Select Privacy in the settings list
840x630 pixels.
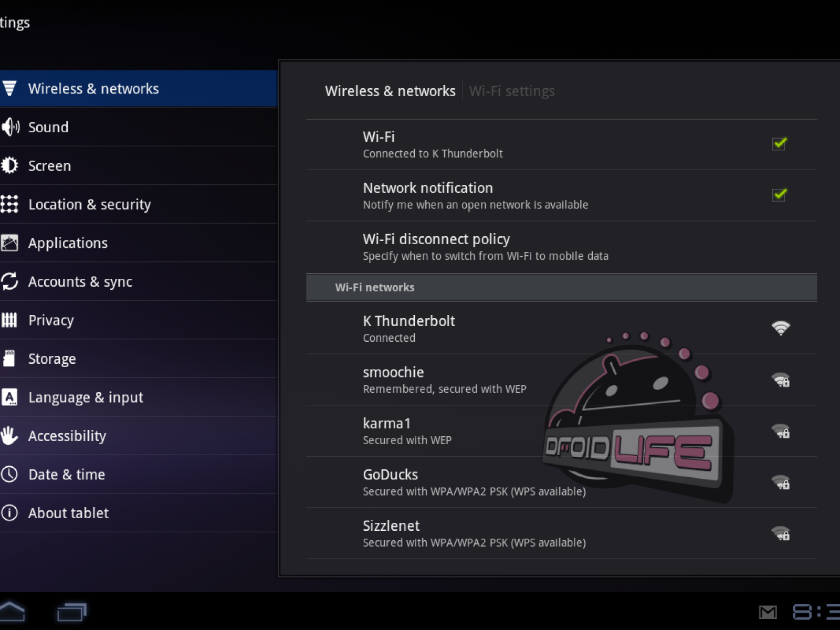tap(51, 320)
